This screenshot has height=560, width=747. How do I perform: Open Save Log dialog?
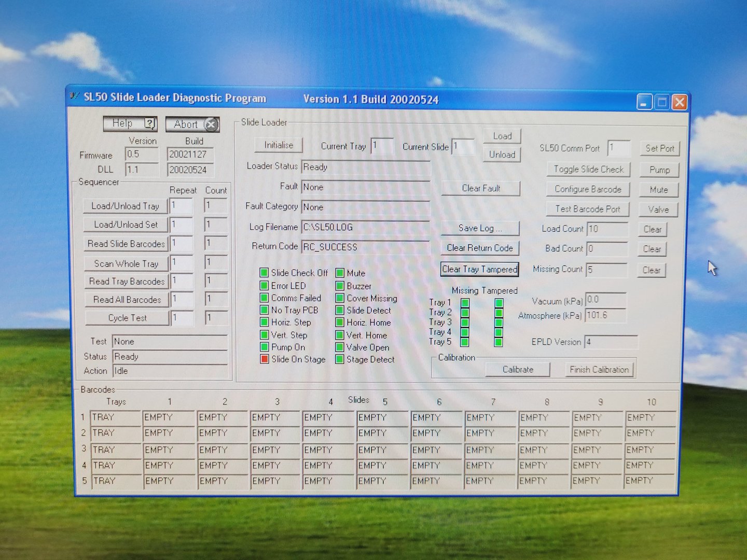point(480,228)
